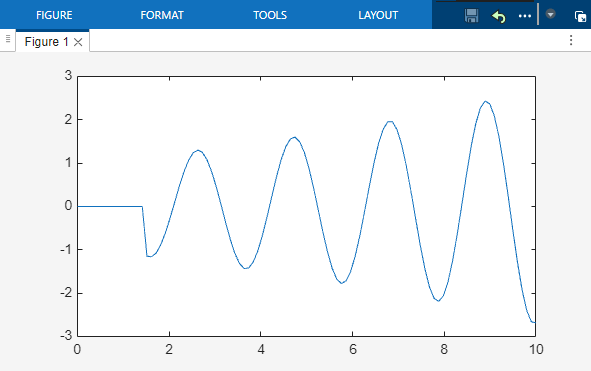Click y-axis tick label -2
This screenshot has width=591, height=371.
coord(66,292)
